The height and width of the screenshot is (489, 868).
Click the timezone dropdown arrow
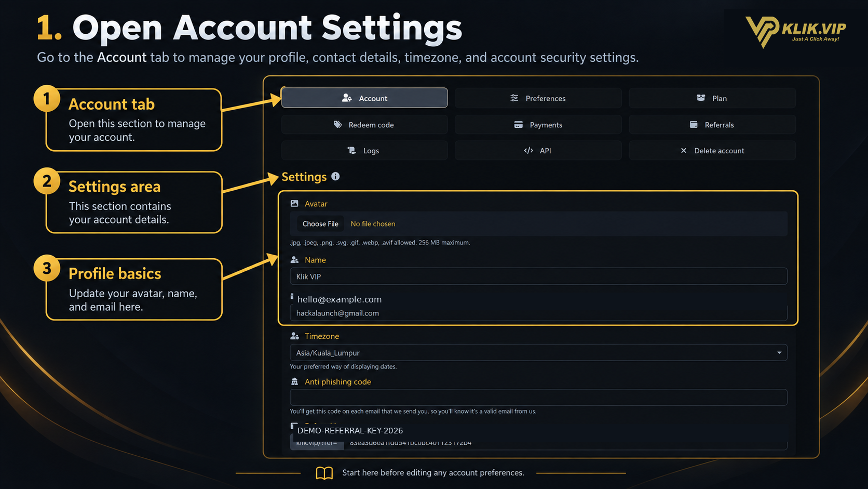tap(779, 352)
